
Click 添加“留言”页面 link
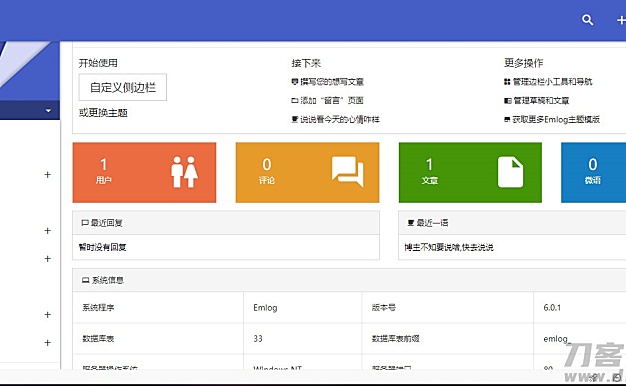pos(327,101)
